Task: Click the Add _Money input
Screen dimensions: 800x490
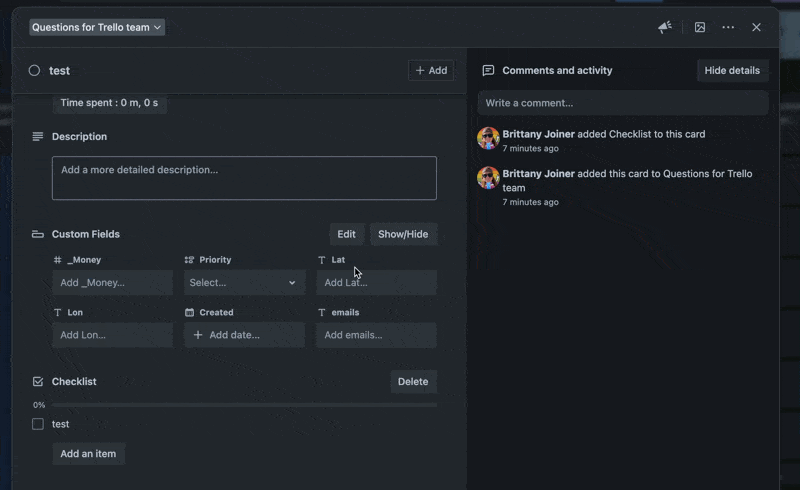Action: [112, 282]
